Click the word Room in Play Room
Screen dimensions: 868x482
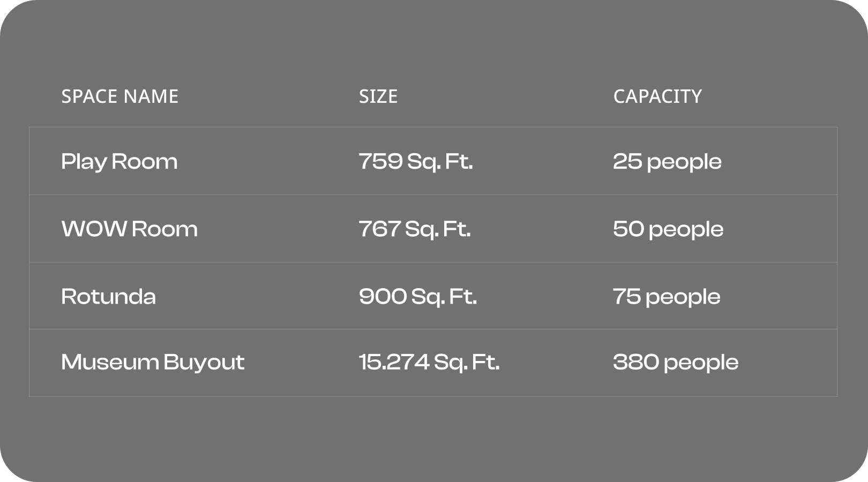[x=145, y=162]
